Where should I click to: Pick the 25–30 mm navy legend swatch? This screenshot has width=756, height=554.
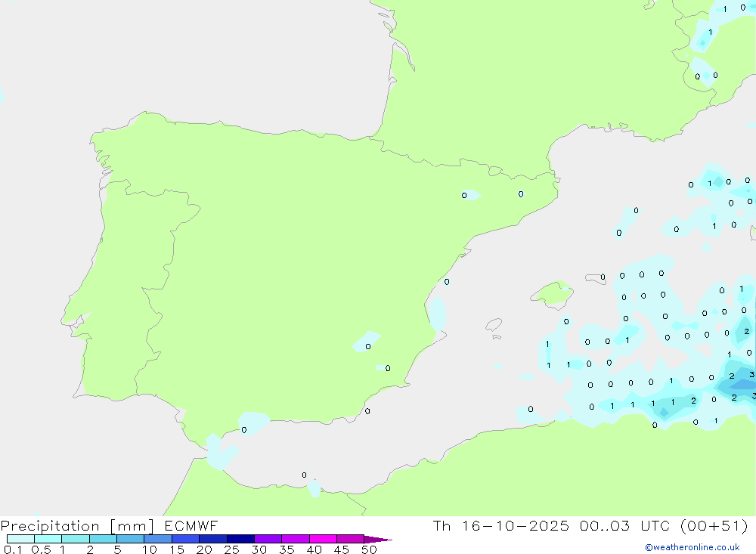tap(240, 539)
